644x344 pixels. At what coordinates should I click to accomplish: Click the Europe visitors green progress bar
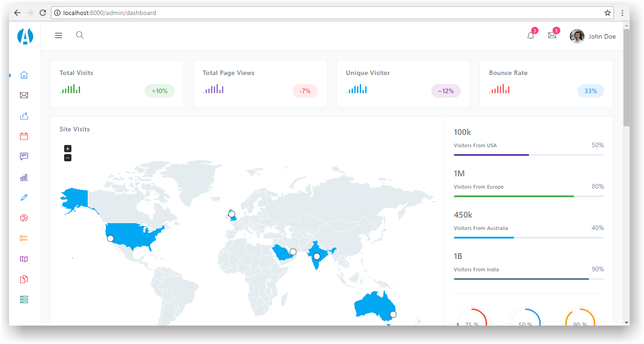click(529, 196)
